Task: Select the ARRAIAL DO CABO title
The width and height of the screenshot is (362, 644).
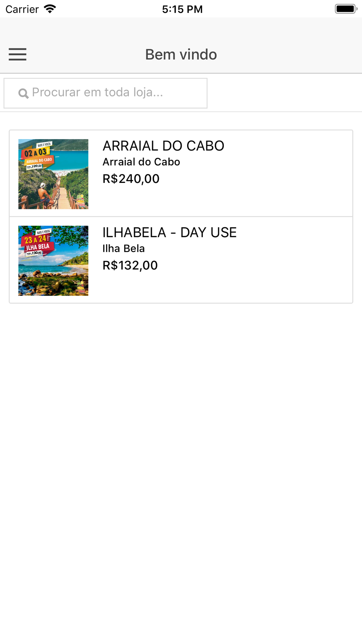Action: click(163, 146)
